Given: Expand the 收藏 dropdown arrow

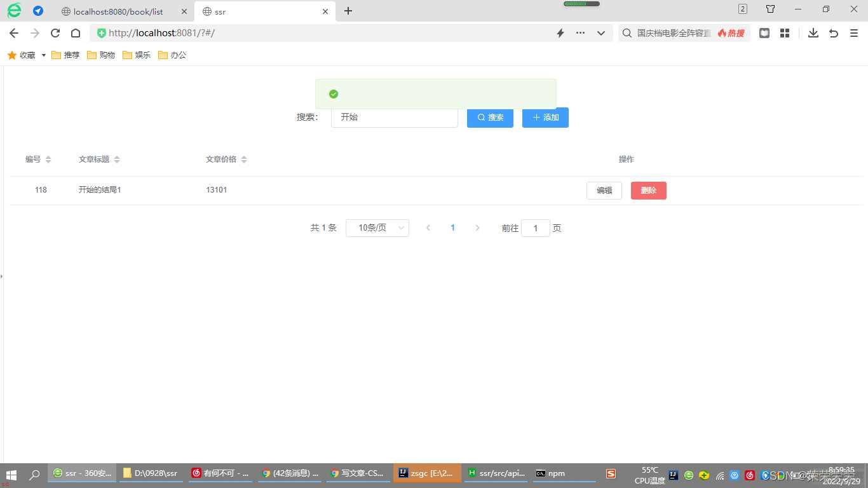Looking at the screenshot, I should [44, 55].
